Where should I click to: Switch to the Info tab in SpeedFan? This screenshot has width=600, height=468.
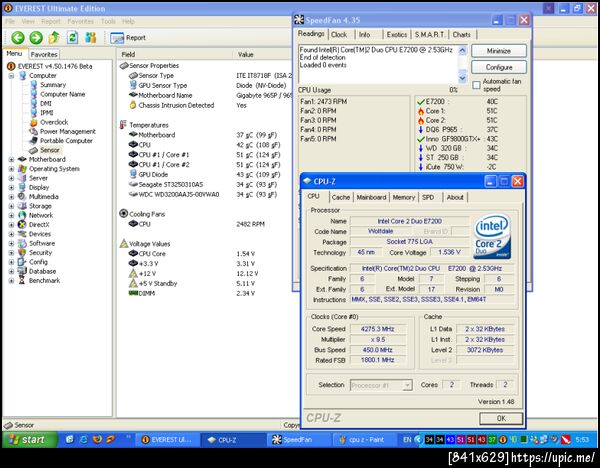[365, 34]
